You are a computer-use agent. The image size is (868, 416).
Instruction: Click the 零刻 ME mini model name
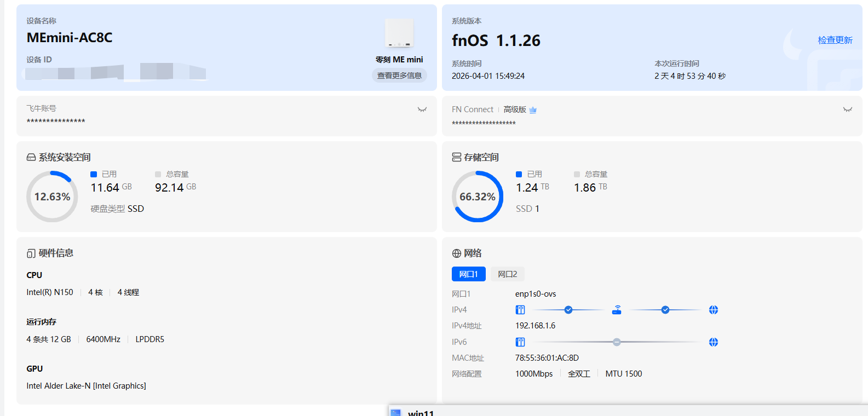(399, 60)
